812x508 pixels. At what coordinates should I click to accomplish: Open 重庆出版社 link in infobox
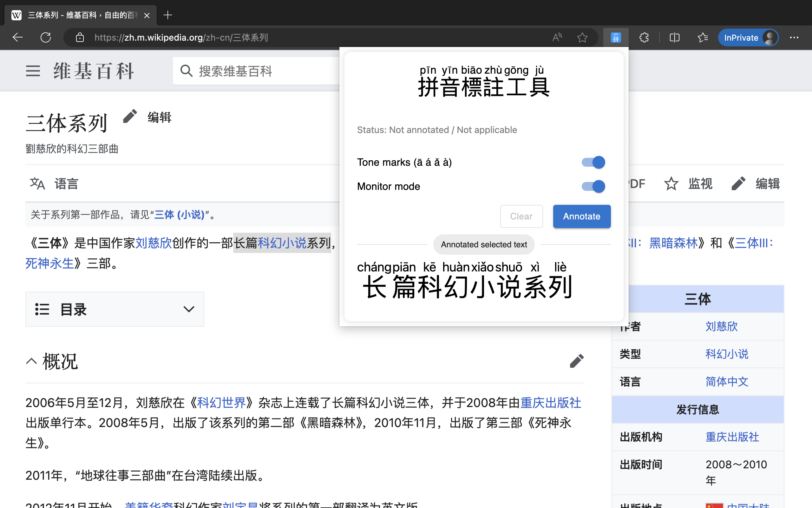[732, 437]
